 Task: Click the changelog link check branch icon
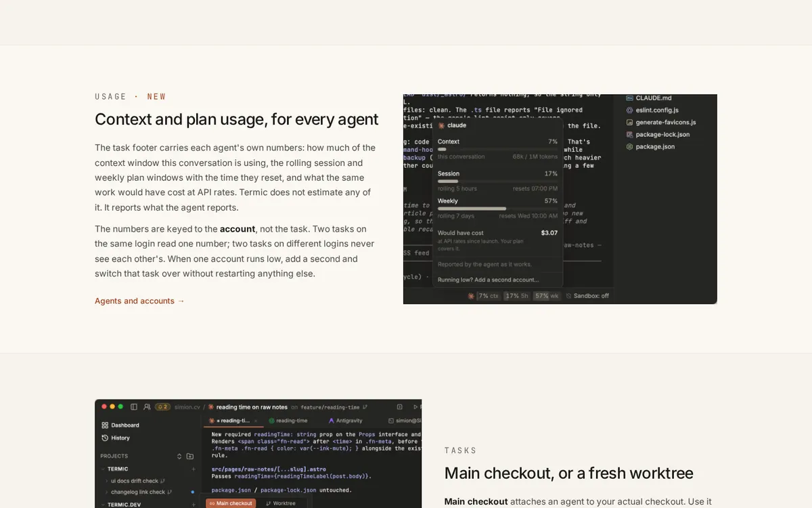169,492
